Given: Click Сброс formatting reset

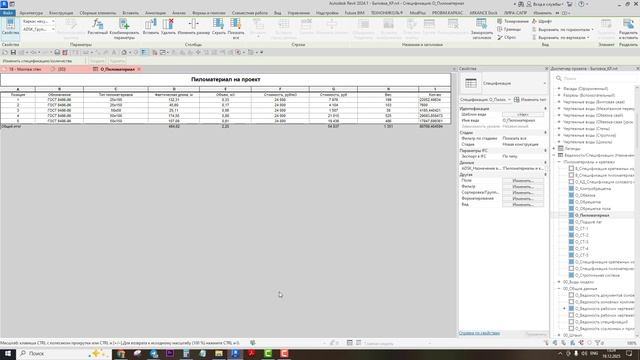Looking at the screenshot, I should [x=507, y=37].
